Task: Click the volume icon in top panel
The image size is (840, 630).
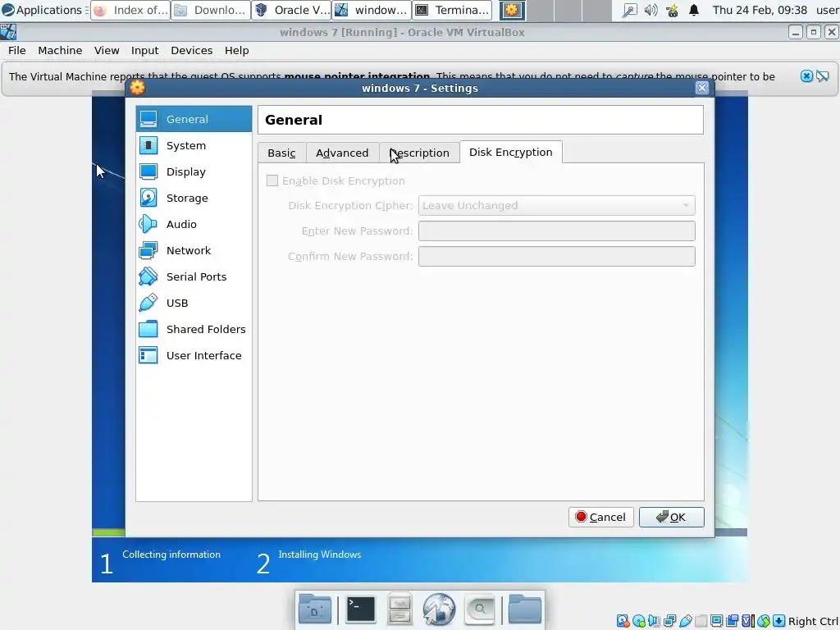Action: pyautogui.click(x=651, y=10)
